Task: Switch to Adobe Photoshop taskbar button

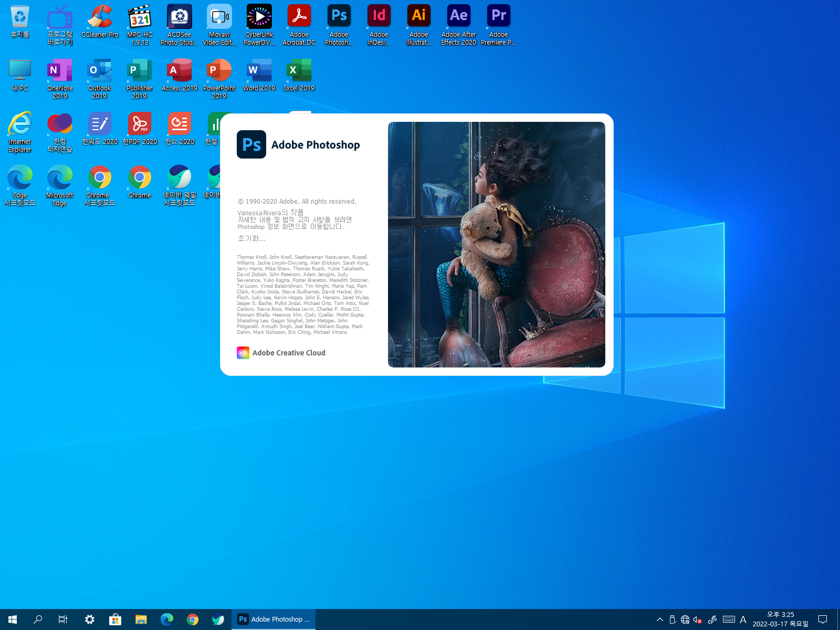Action: (274, 619)
